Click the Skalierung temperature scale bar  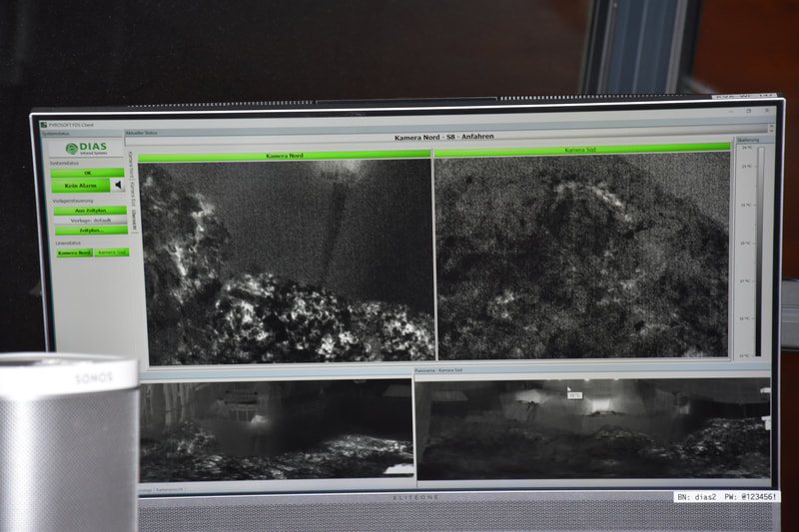coord(760,251)
